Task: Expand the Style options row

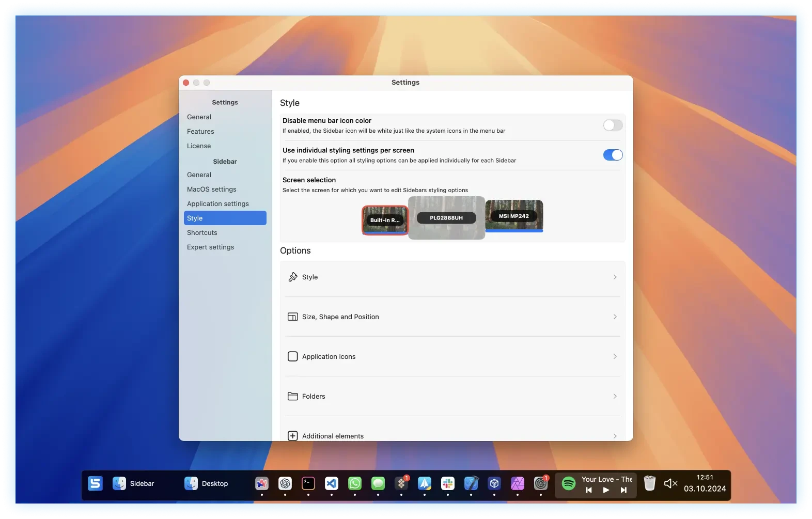Action: 452,277
